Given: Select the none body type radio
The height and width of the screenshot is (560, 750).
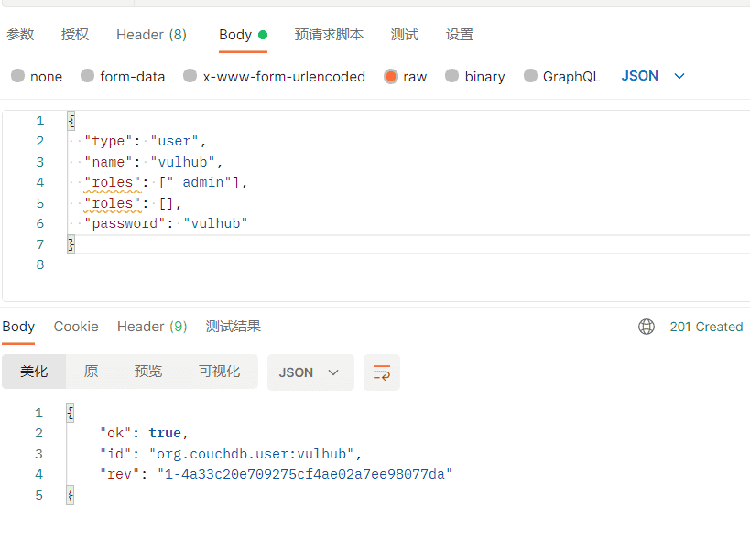Looking at the screenshot, I should (x=18, y=76).
